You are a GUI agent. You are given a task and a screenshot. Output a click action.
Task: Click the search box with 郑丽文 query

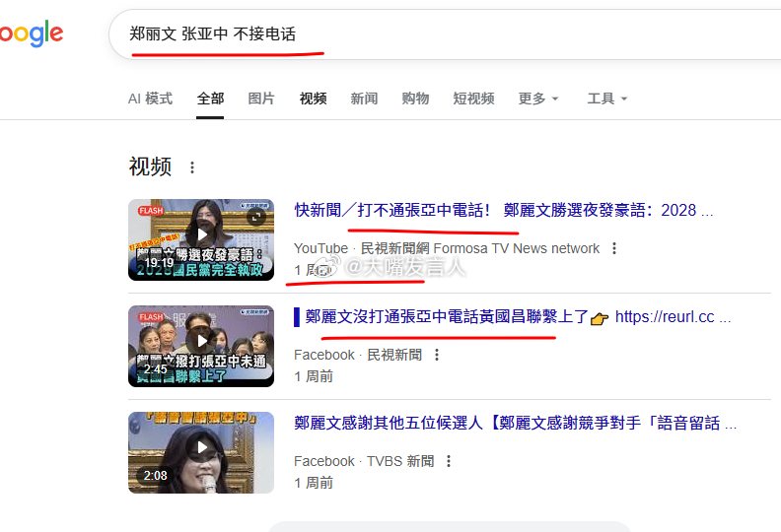coord(445,34)
